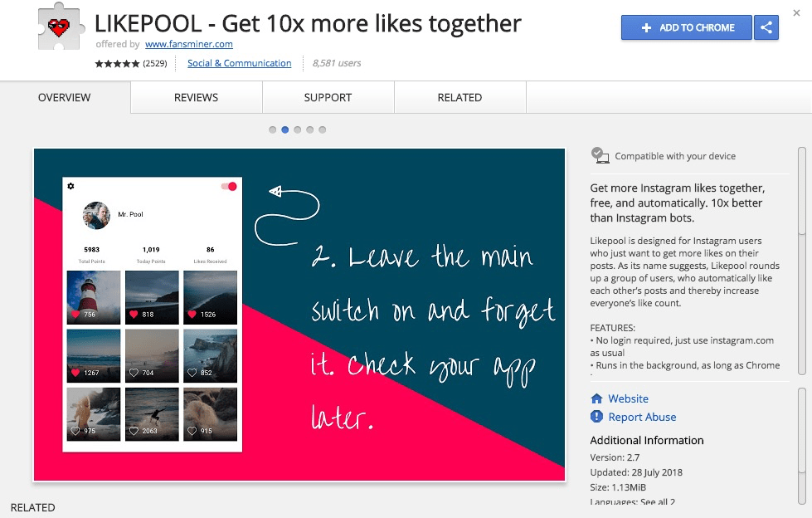The height and width of the screenshot is (518, 812).
Task: Click the FEATURES: heading text
Action: point(613,328)
